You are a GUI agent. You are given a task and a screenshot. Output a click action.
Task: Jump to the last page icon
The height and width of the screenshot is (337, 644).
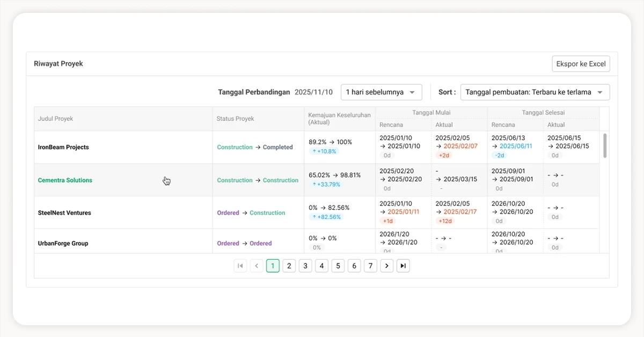point(403,266)
